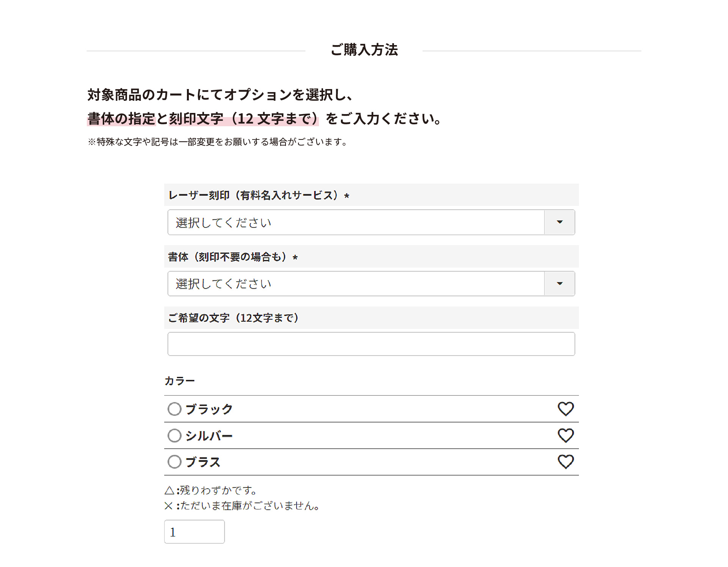Open the レーザー刻印 selection dropdown

point(356,222)
